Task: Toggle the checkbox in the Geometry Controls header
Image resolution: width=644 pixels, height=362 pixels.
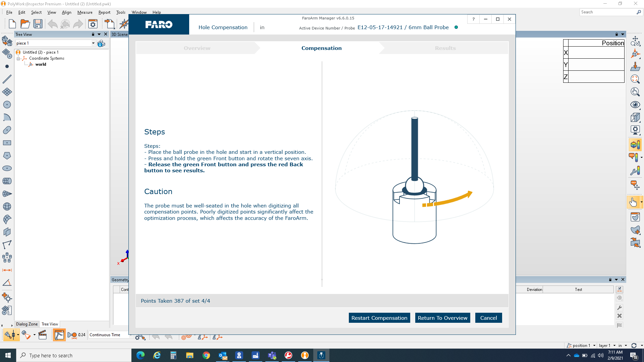Action: (620, 289)
